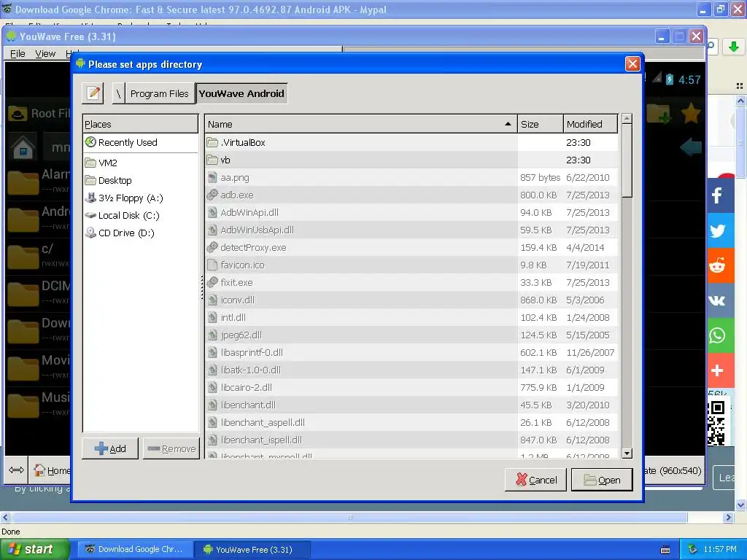Open View menu in YouWave window
The image size is (747, 560).
(45, 53)
